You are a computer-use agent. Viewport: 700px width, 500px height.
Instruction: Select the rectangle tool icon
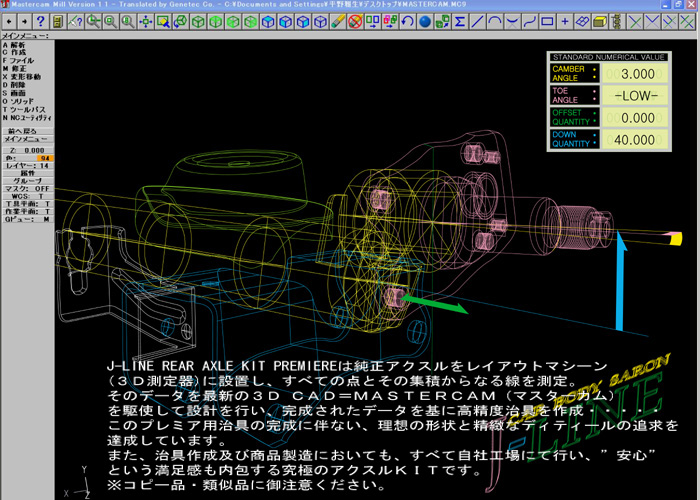[x=547, y=21]
